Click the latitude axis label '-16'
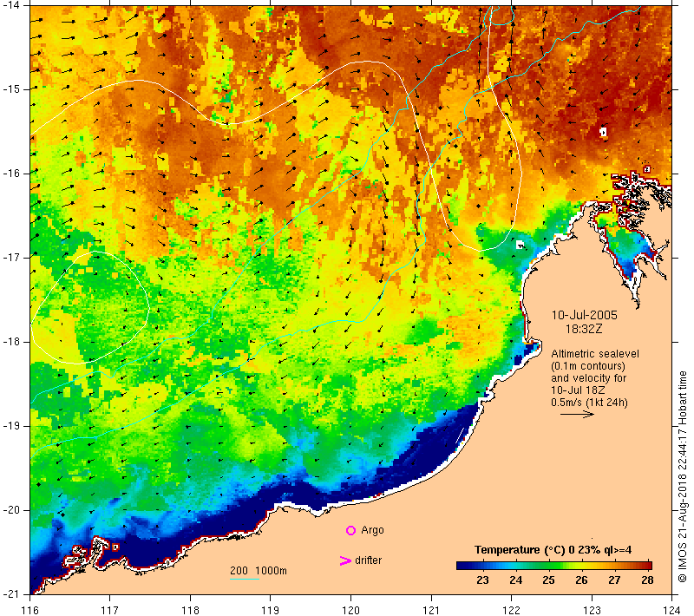The height and width of the screenshot is (616, 694). point(11,174)
